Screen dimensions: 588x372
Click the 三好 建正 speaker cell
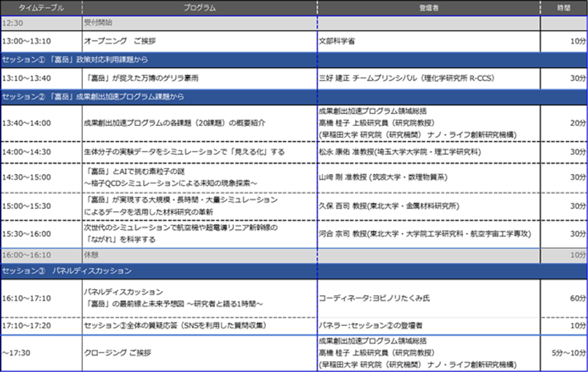[x=428, y=79]
